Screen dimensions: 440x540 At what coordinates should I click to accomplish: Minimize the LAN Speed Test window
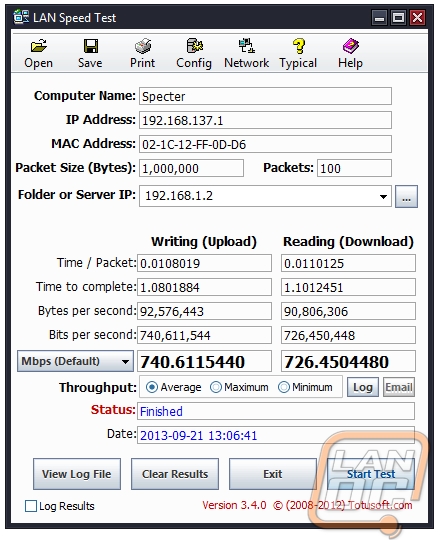point(379,17)
